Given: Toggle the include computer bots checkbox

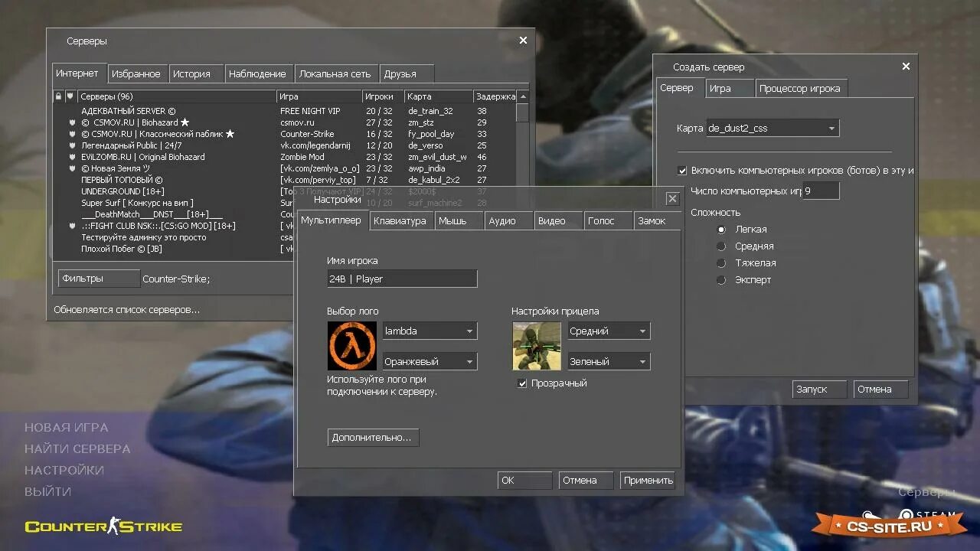Looking at the screenshot, I should click(x=682, y=171).
